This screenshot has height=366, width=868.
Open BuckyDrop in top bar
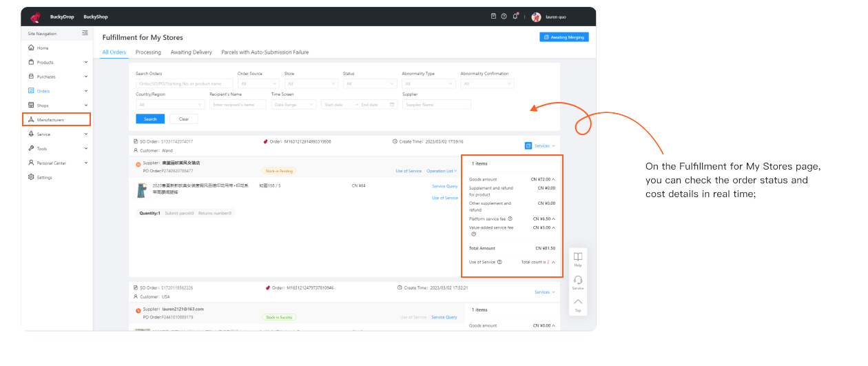[61, 17]
